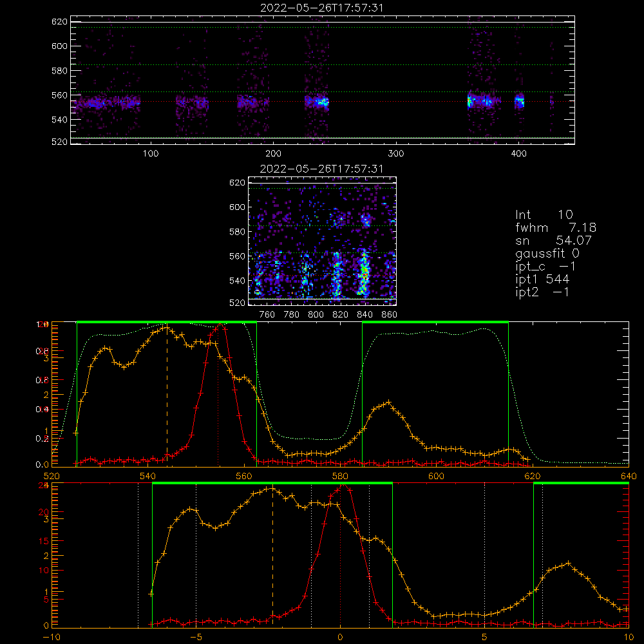Click the orange dashed vertical marker in bottom plot
This screenshot has width=644, height=644.
click(272, 556)
